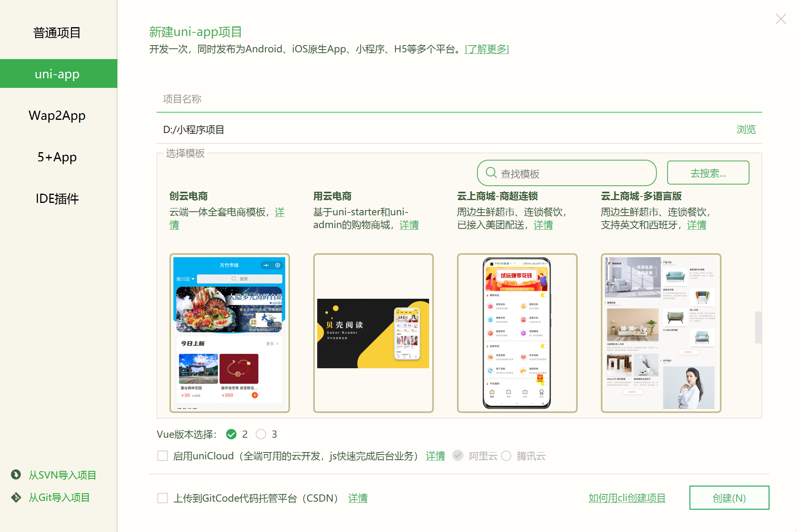Viewport: 797px width, 532px height.
Task: Enable the 启用uniCloud checkbox
Action: pyautogui.click(x=163, y=456)
